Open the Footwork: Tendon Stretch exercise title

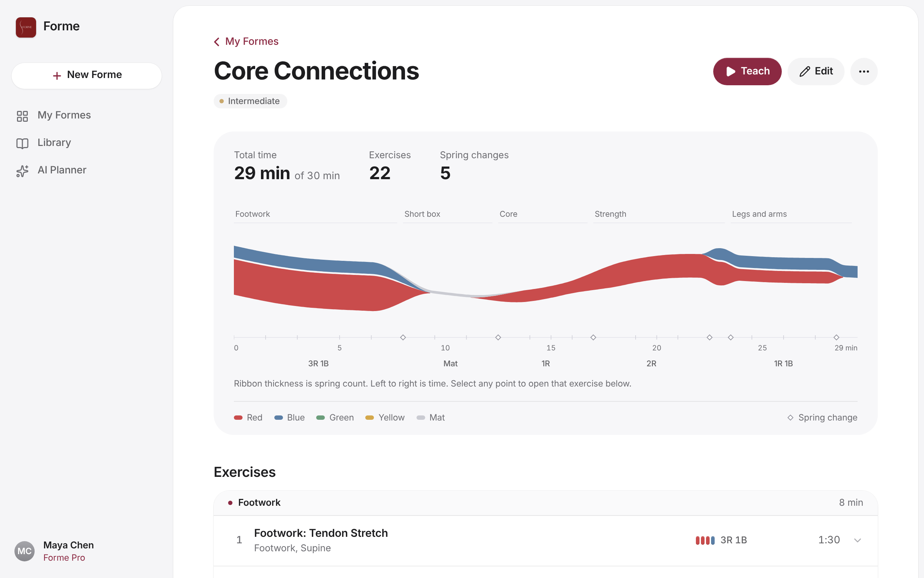pos(321,533)
